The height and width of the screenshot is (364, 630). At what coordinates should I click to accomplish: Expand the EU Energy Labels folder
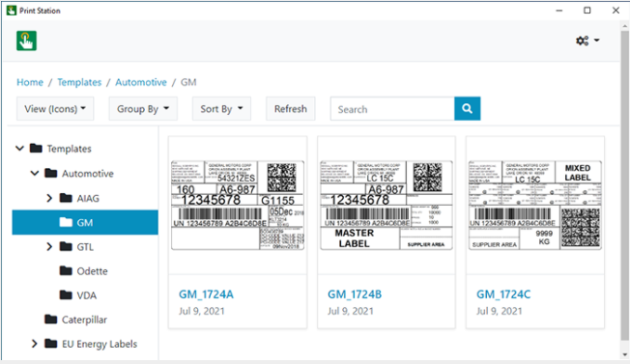35,344
